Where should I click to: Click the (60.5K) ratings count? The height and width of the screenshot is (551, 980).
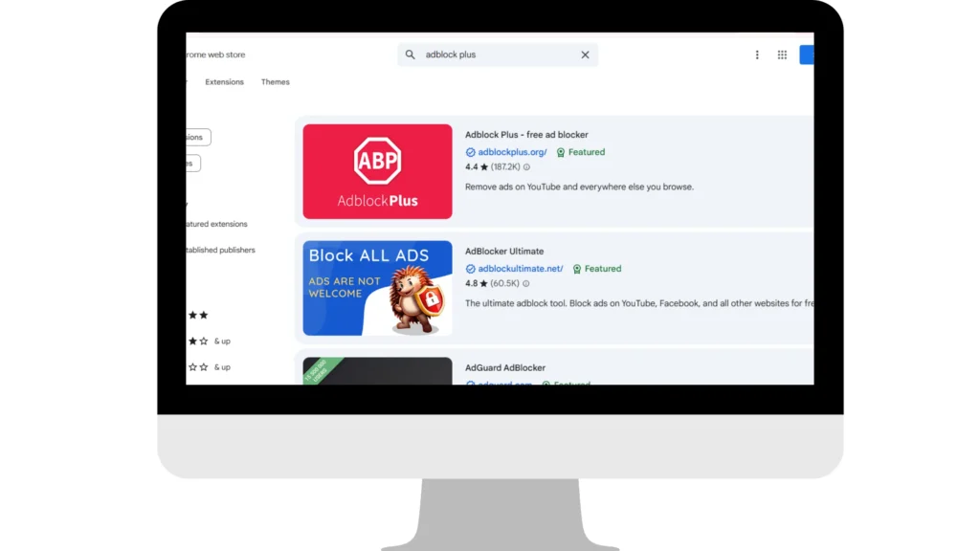(505, 283)
